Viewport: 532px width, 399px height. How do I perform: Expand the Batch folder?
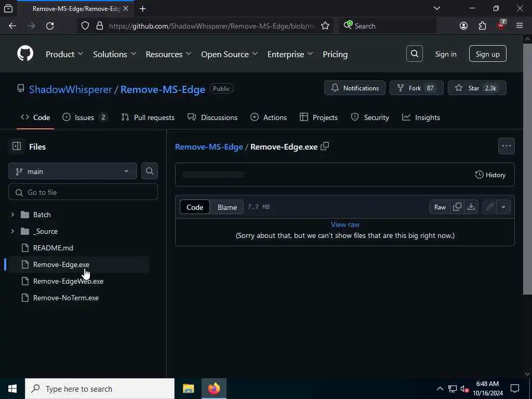pyautogui.click(x=12, y=215)
